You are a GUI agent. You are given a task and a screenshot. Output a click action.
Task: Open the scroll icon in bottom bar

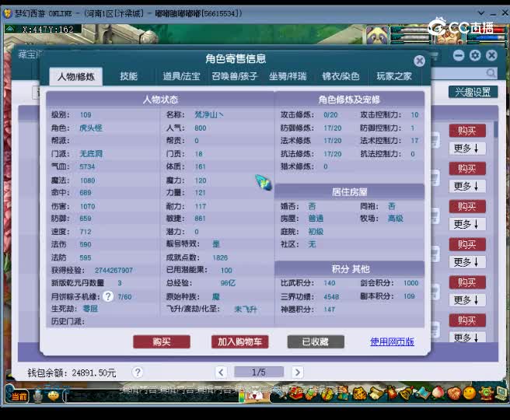click(x=375, y=393)
